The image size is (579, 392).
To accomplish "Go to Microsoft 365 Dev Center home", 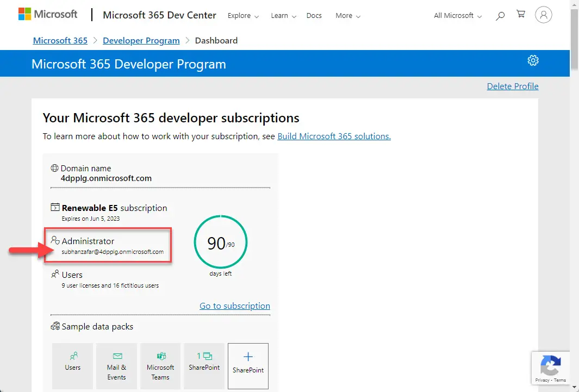I will coord(159,15).
